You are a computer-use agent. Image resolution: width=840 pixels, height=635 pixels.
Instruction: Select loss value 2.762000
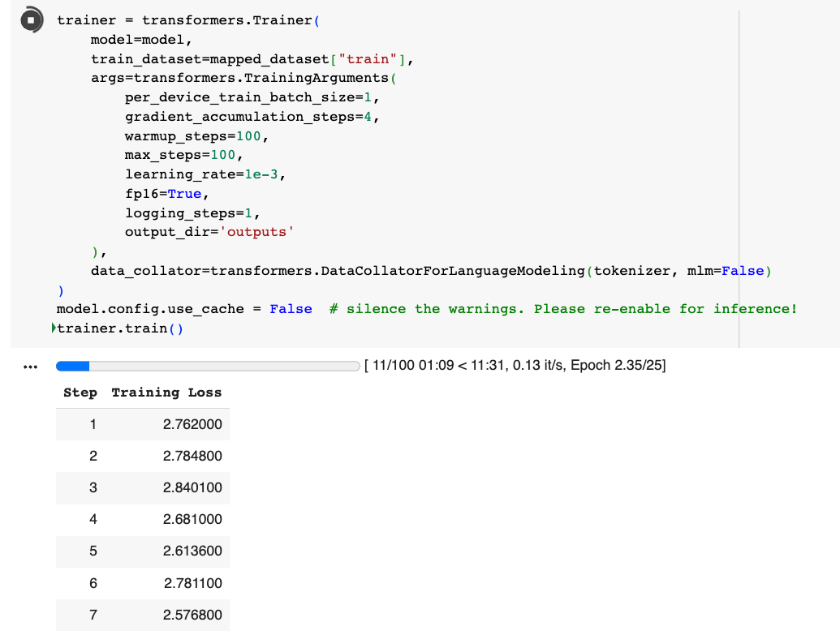(192, 424)
